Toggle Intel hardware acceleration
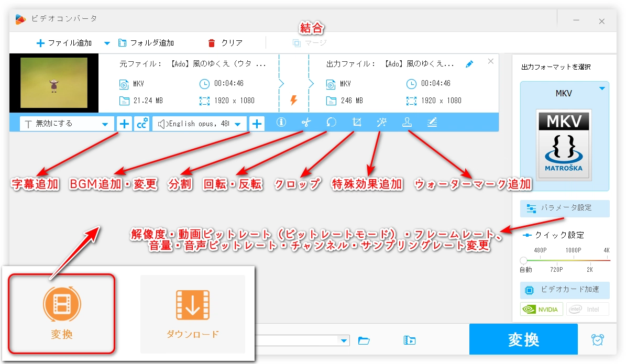Viewport: 626px width, 364px height. [x=587, y=309]
